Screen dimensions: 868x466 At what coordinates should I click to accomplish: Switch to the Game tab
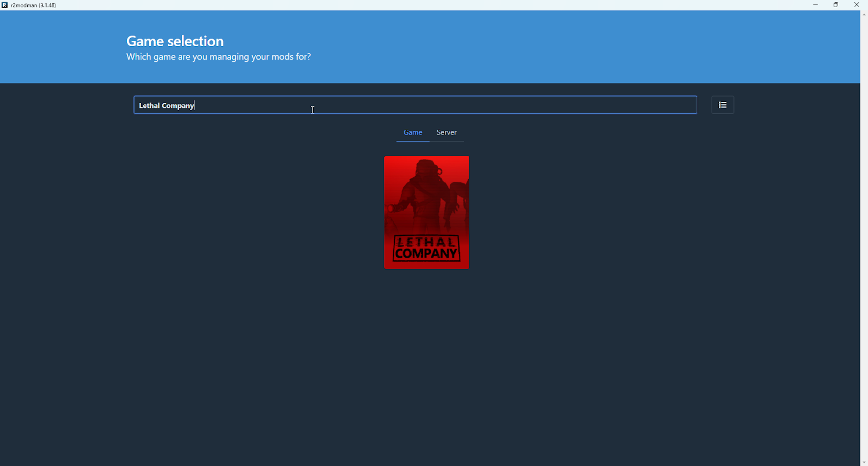[413, 132]
